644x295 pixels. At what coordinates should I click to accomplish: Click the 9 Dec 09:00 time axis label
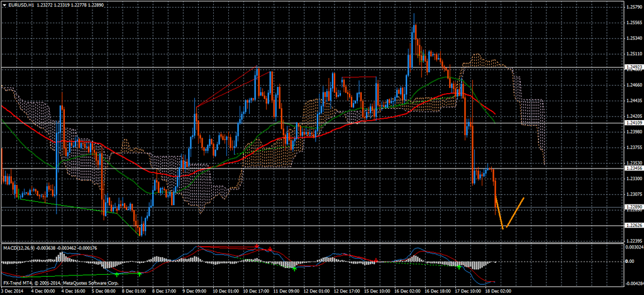195,291
